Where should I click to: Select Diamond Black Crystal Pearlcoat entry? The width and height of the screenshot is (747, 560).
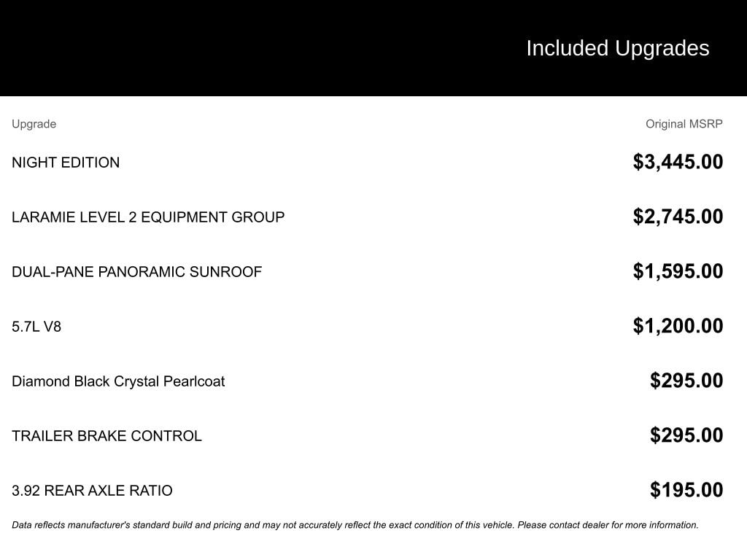(118, 381)
